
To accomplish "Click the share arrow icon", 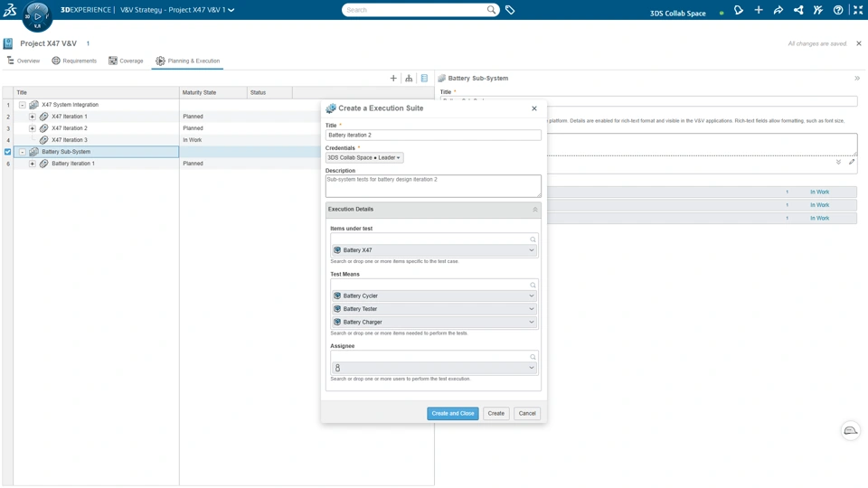I will [778, 10].
